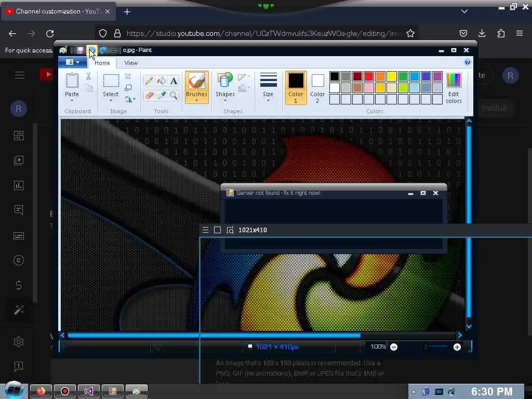532x399 pixels.
Task: Click the zoom out minus button in Paint
Action: [x=394, y=347]
